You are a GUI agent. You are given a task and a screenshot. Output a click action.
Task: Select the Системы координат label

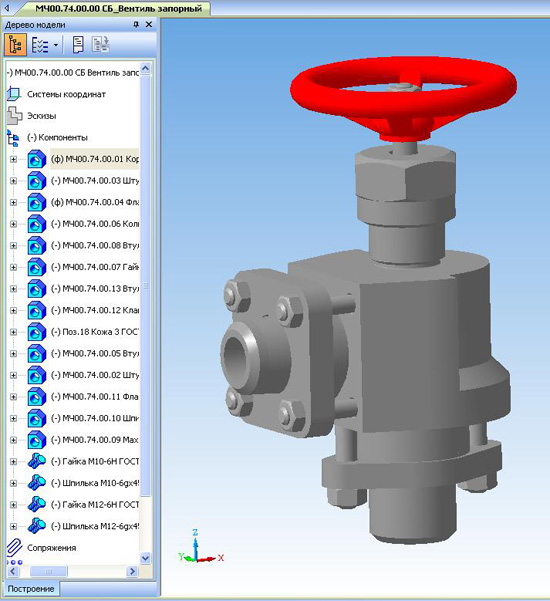click(x=66, y=94)
